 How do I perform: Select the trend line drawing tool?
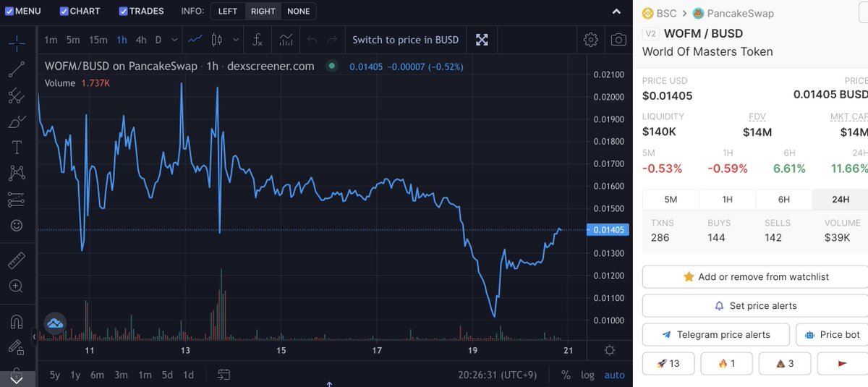(x=17, y=69)
